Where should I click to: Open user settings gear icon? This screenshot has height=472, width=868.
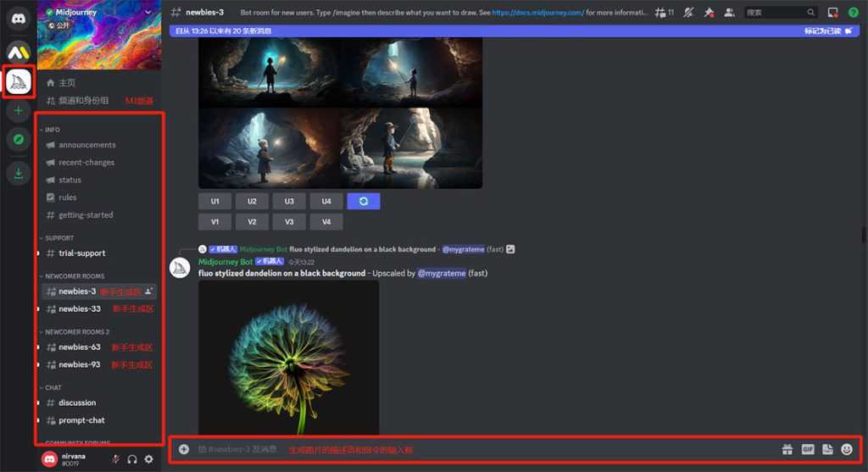pyautogui.click(x=149, y=459)
